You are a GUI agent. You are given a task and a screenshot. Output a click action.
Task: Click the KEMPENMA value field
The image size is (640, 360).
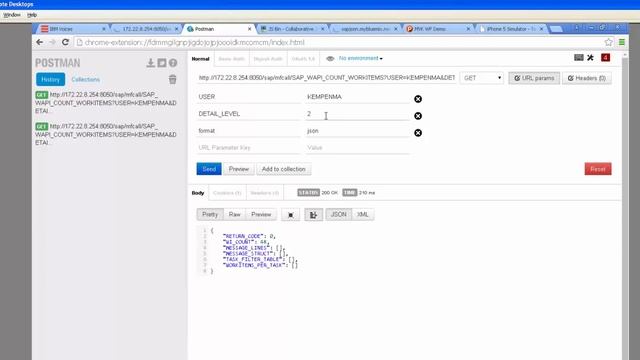(357, 97)
